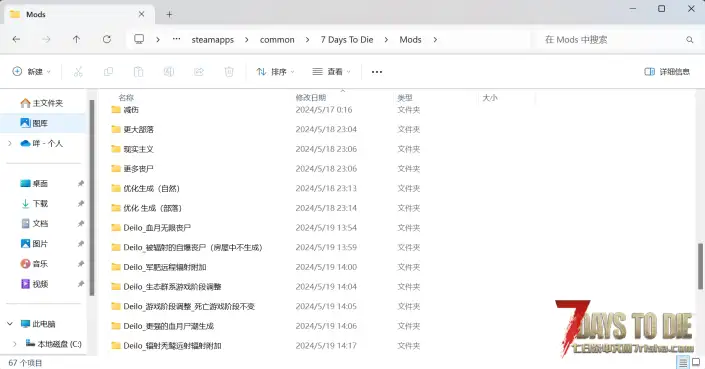The width and height of the screenshot is (705, 369).
Task: Expand chevron after steamapps breadcrumb
Action: [246, 40]
